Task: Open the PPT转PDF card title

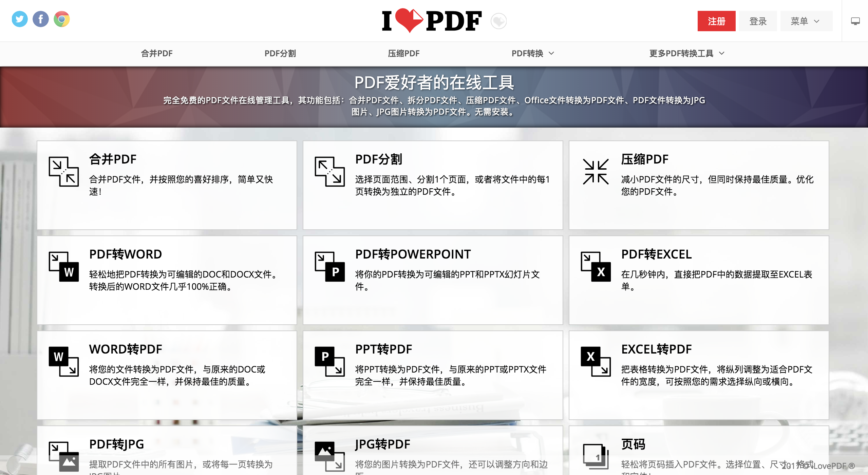Action: 383,349
